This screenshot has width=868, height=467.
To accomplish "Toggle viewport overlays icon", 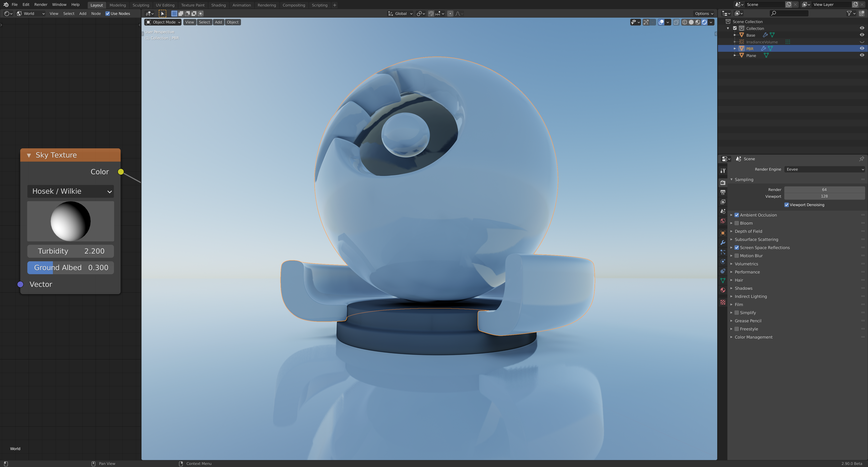I will [661, 22].
